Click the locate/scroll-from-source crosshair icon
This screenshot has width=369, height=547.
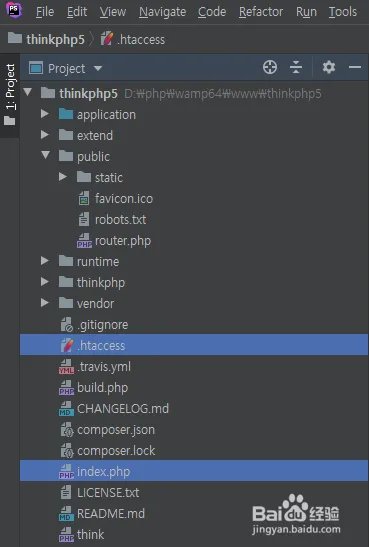[270, 67]
